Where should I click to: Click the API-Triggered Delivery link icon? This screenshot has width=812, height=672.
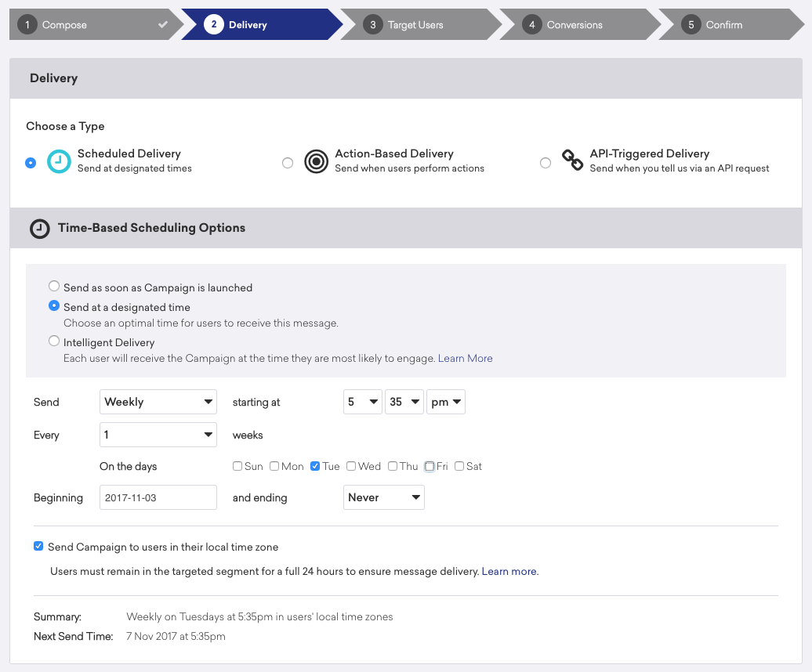click(x=573, y=161)
